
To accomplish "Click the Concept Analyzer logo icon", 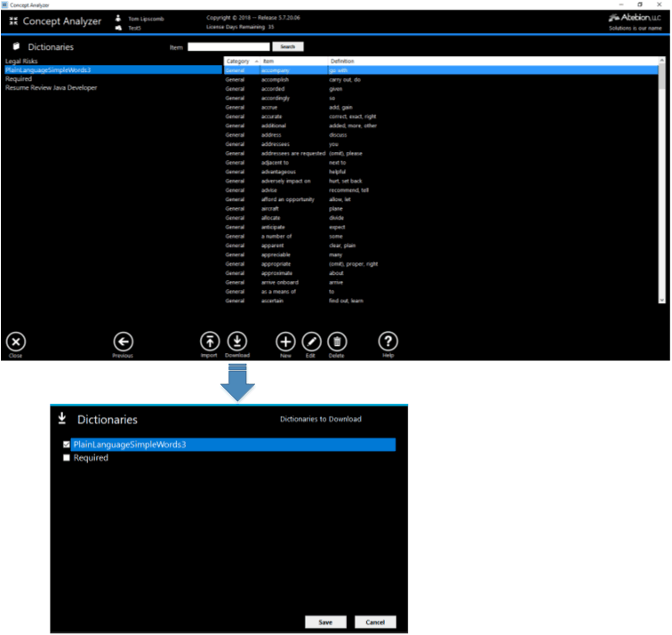I will [13, 20].
